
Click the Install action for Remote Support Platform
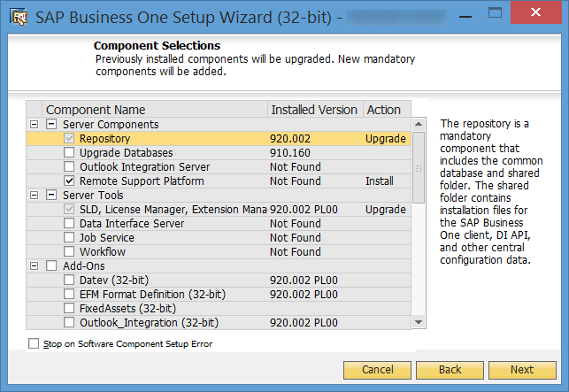tap(380, 181)
